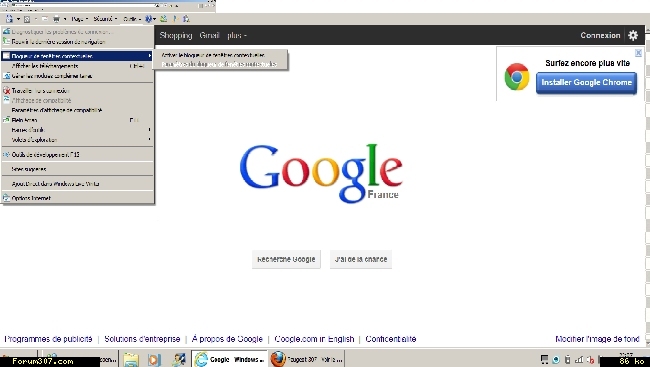Expand the Google 'plus' dropdown
Viewport: 650px width, 367px height.
(x=237, y=36)
